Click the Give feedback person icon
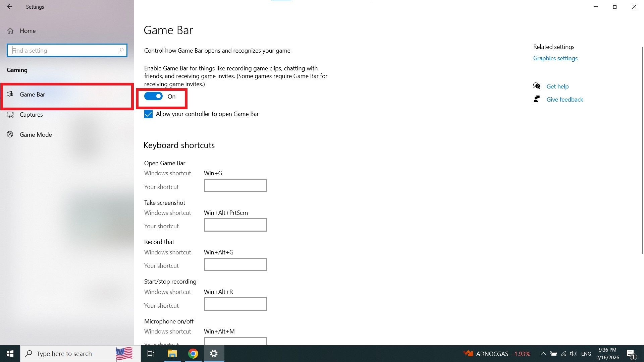 [537, 99]
